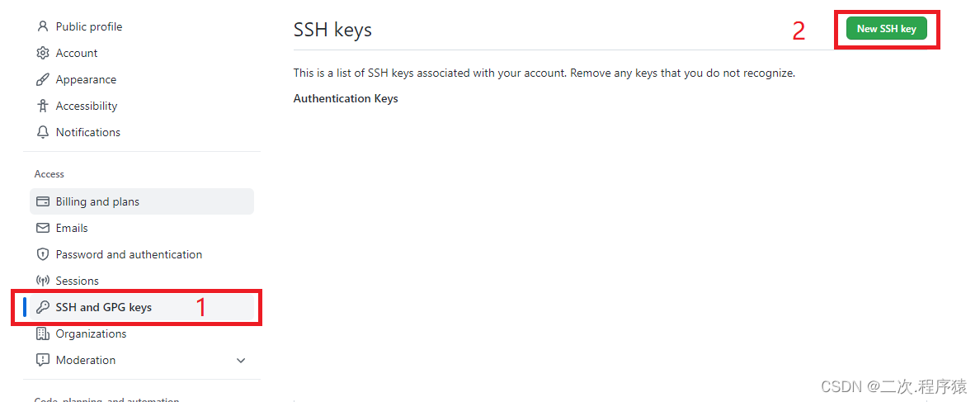Open Billing and plans settings

pyautogui.click(x=142, y=201)
